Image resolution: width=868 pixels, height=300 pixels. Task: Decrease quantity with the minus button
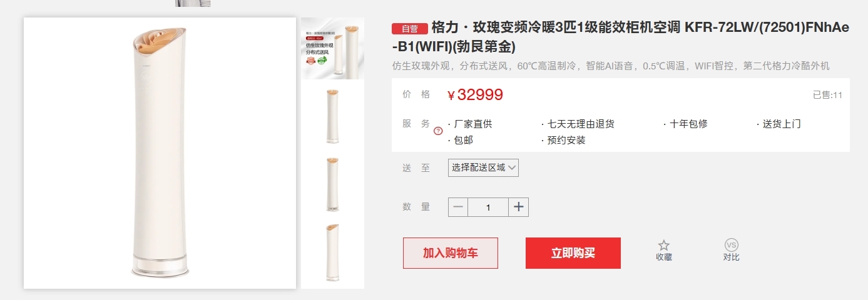(x=458, y=207)
